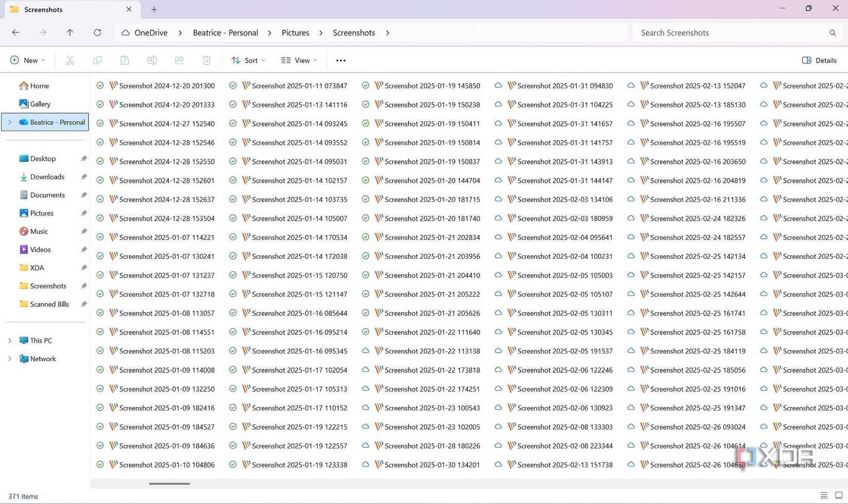This screenshot has width=848, height=504.
Task: Switch to details list view icon
Action: [x=824, y=495]
